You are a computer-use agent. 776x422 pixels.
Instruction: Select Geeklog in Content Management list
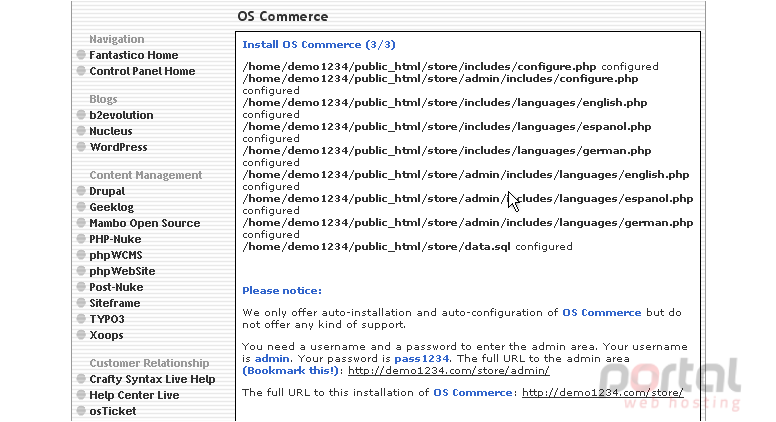pos(111,207)
